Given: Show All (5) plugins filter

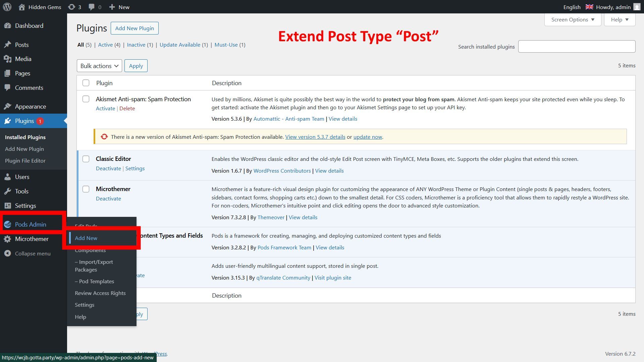Looking at the screenshot, I should pyautogui.click(x=84, y=45).
